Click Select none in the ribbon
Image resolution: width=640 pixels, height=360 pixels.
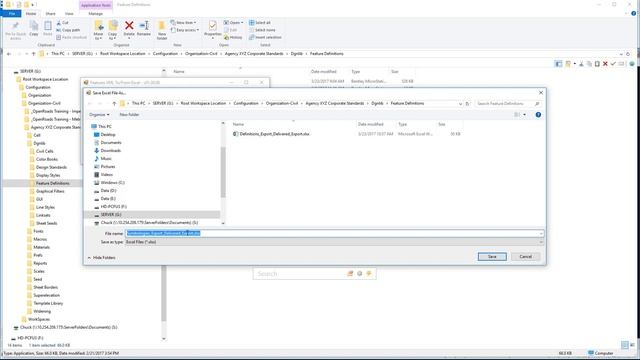click(262, 30)
